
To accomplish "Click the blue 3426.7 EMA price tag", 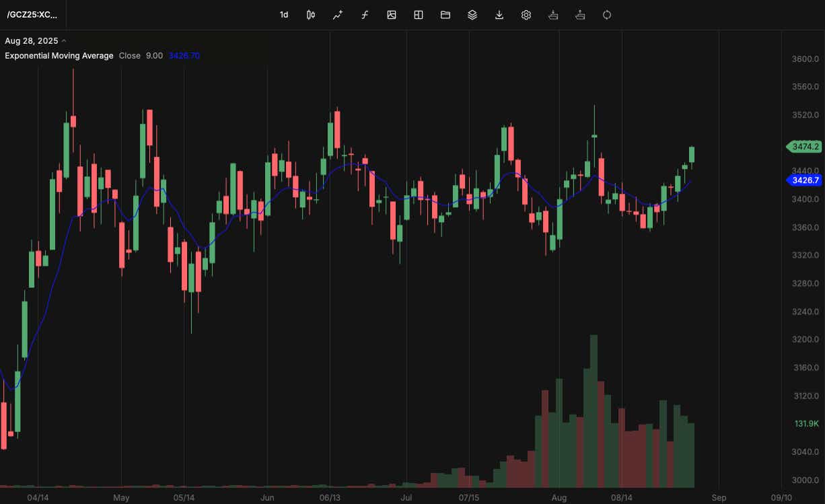I will (x=804, y=180).
